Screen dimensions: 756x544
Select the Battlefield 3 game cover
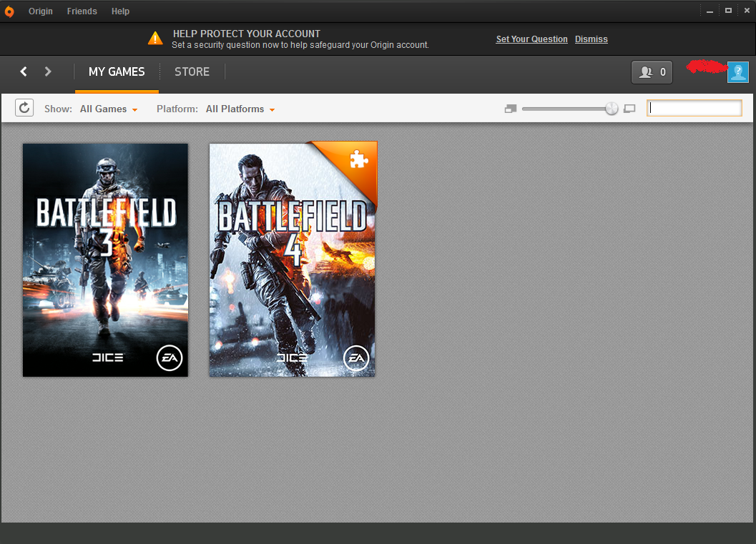click(x=105, y=260)
